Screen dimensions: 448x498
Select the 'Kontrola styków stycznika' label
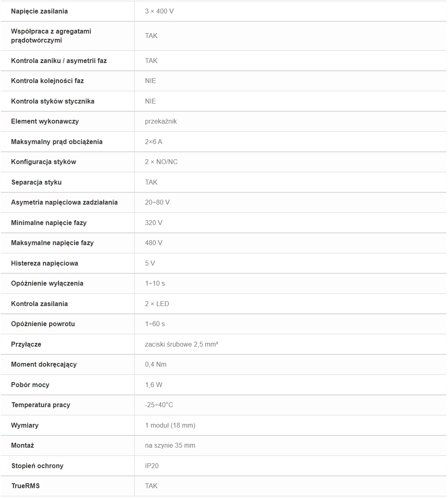(53, 101)
